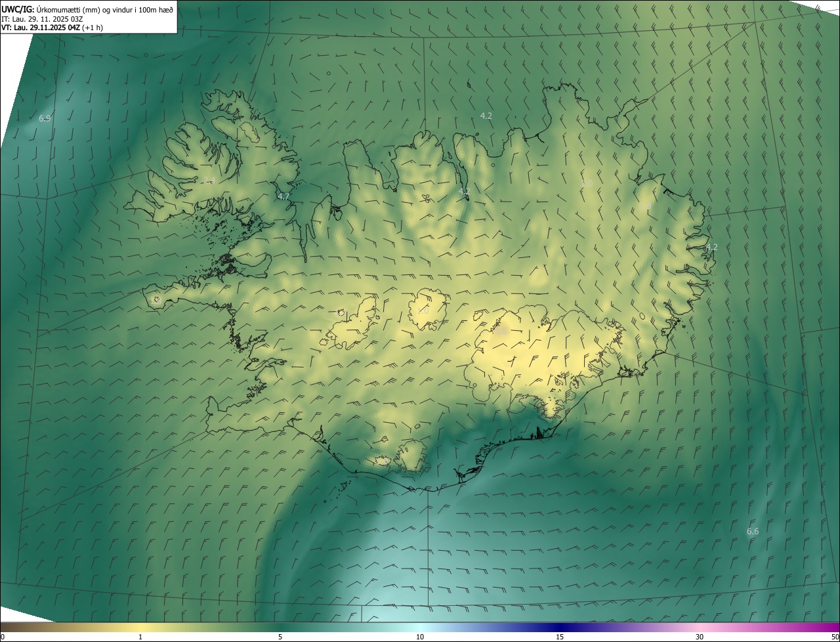Click the tick label 30 on the color scale
Image resolution: width=840 pixels, height=642 pixels.
[x=700, y=637]
